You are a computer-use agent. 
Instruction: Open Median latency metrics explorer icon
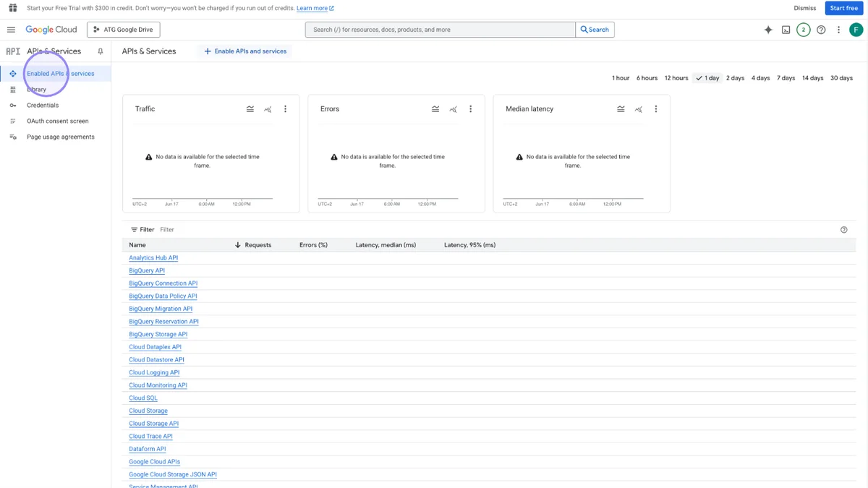[x=638, y=109]
